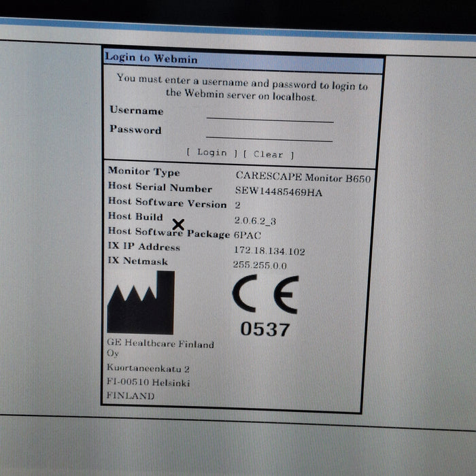Select the 'Login to Webmin' title text
Viewport: 476px width, 476px height.
click(x=151, y=58)
